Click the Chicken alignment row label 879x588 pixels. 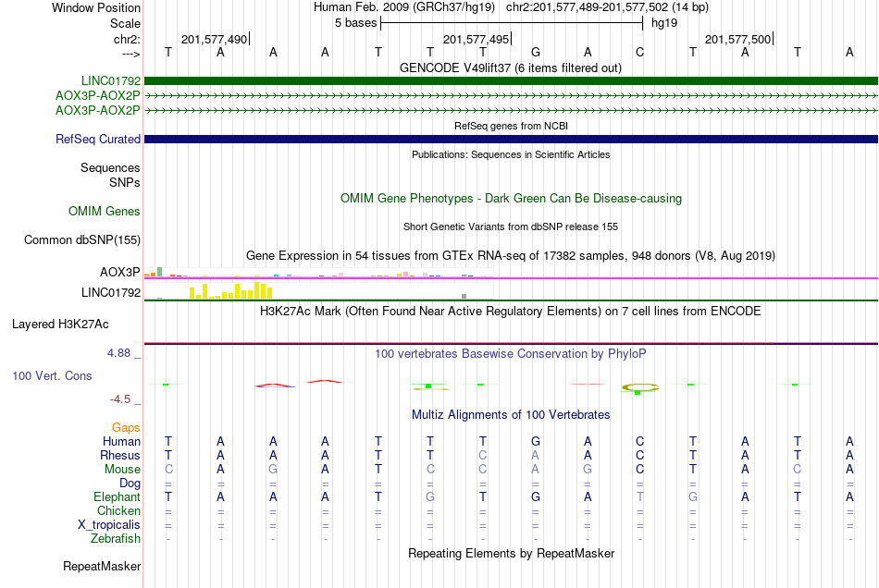[x=118, y=510]
